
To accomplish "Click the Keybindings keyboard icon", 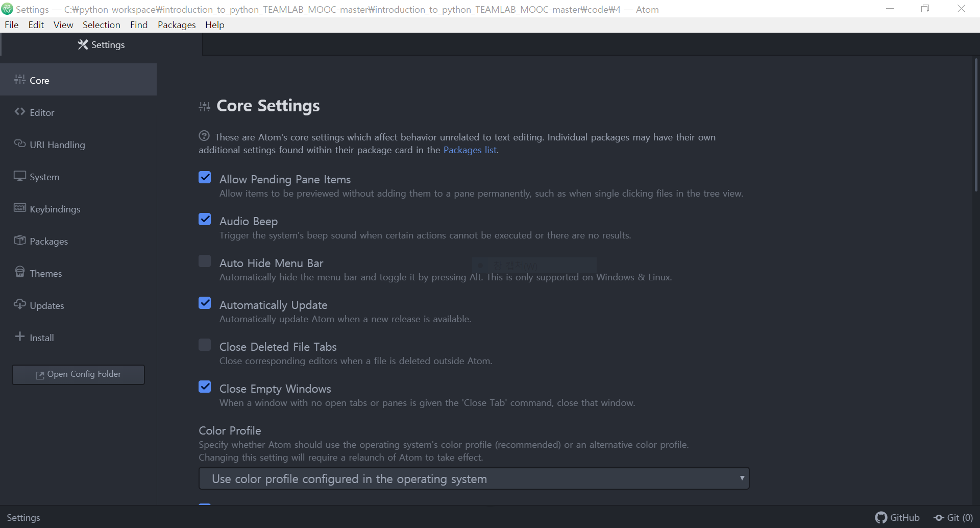I will (20, 208).
